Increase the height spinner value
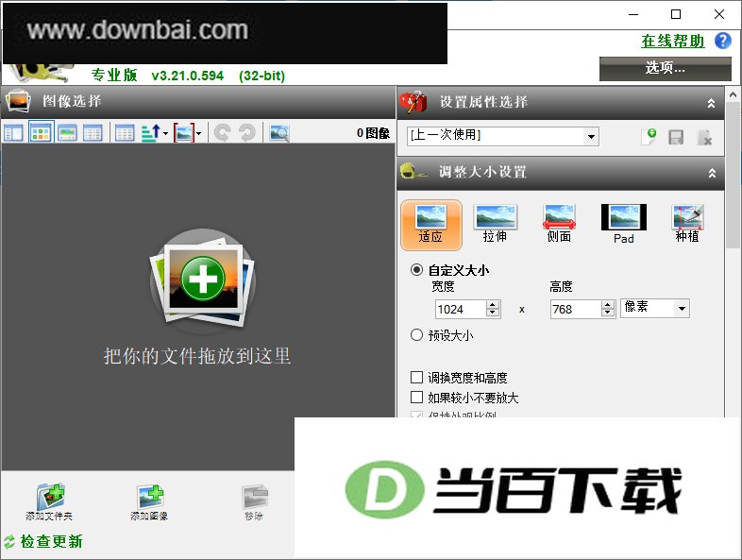Viewport: 742px width, 560px height. point(608,305)
